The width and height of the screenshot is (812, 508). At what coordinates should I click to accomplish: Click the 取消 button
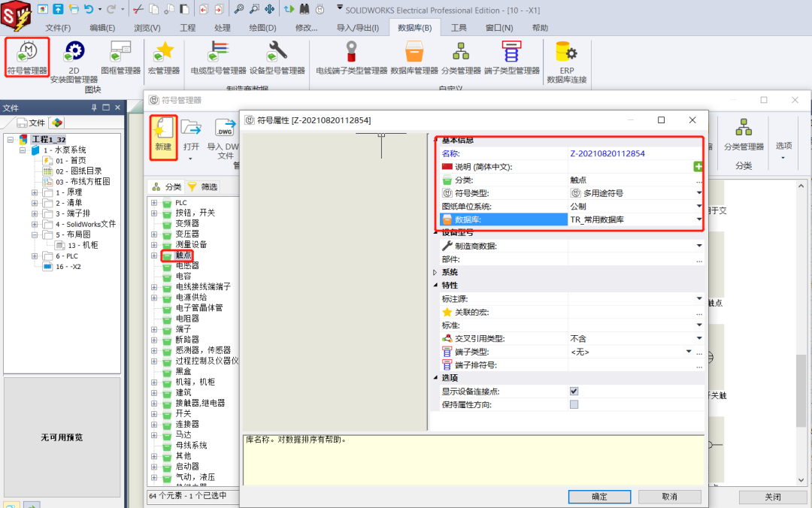[x=669, y=496]
